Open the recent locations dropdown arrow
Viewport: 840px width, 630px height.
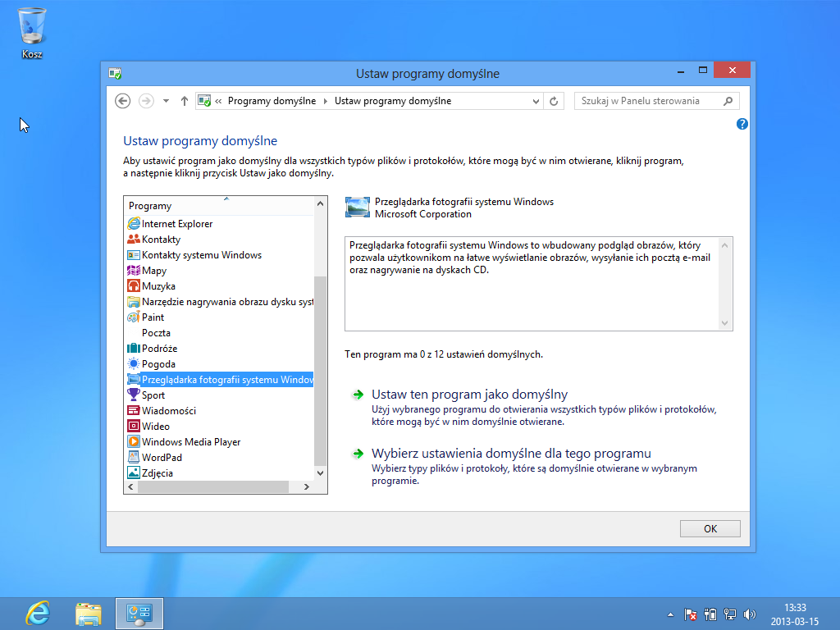click(166, 101)
